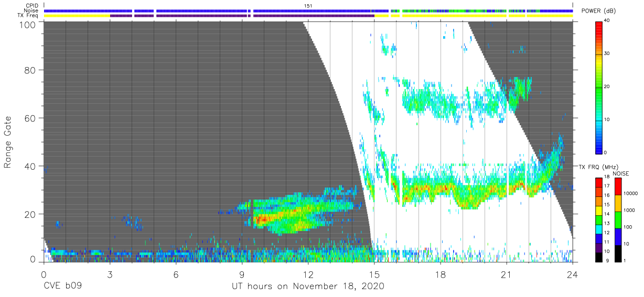Click the "TX Freq" row label
Screen dimensions: 644x297
click(x=28, y=16)
